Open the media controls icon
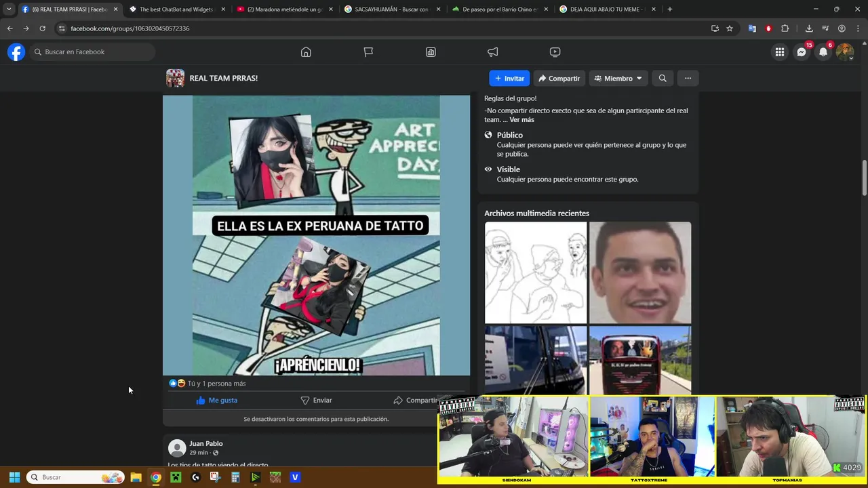The height and width of the screenshot is (488, 868). (825, 28)
